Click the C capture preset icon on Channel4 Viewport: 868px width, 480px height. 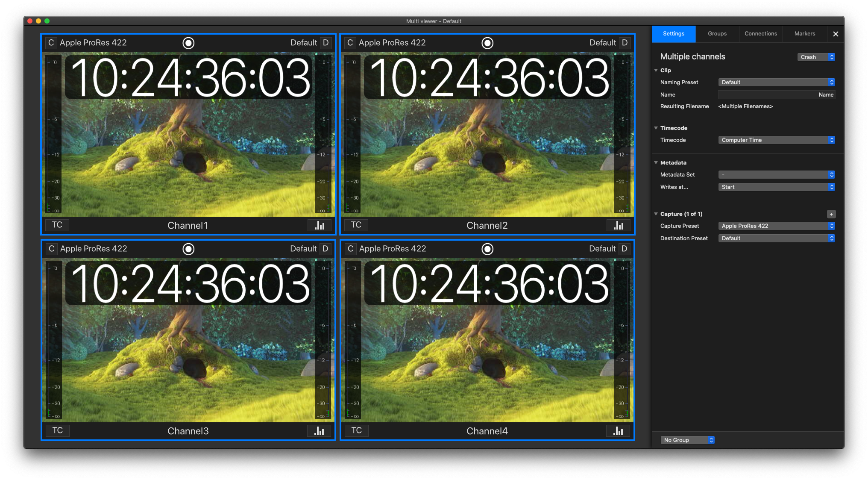351,249
